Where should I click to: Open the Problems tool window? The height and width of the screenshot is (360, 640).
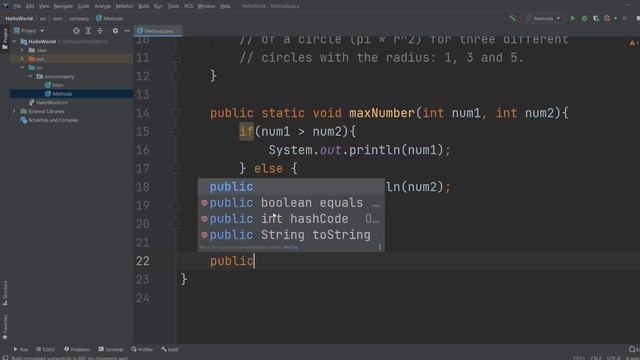click(x=77, y=349)
